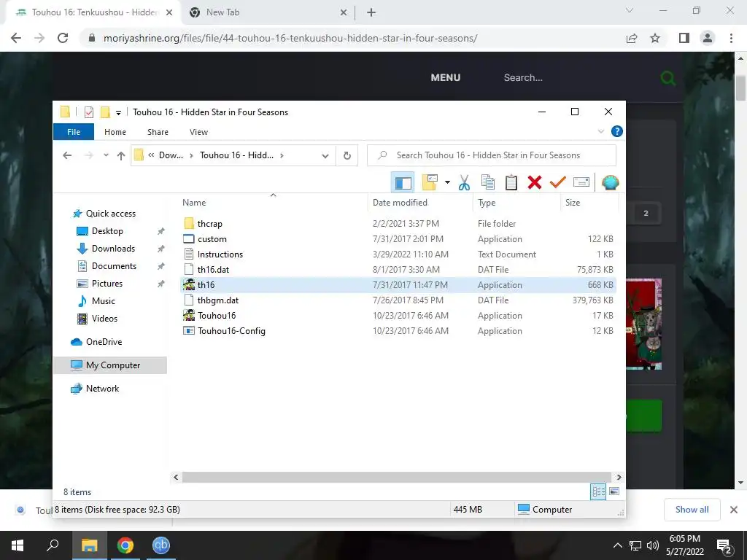Show hidden breadcrumb locations double chevron
The image size is (747, 560).
pyautogui.click(x=151, y=155)
